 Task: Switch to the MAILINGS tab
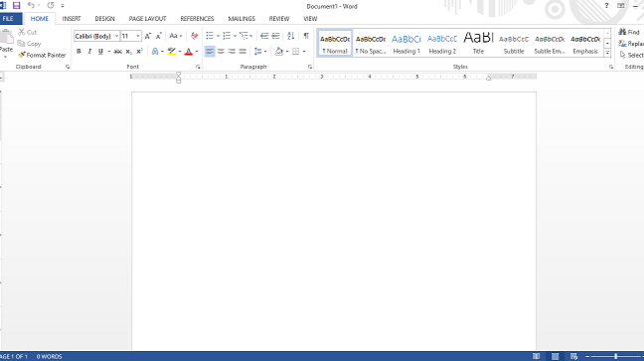coord(241,19)
